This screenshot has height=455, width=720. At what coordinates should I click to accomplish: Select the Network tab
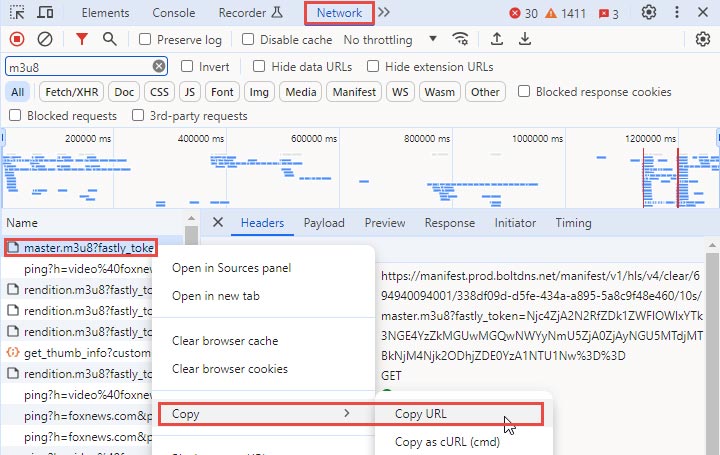click(x=339, y=13)
